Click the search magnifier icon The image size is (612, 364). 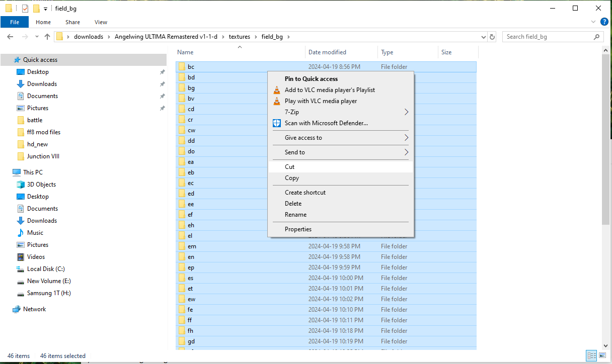[x=596, y=37]
